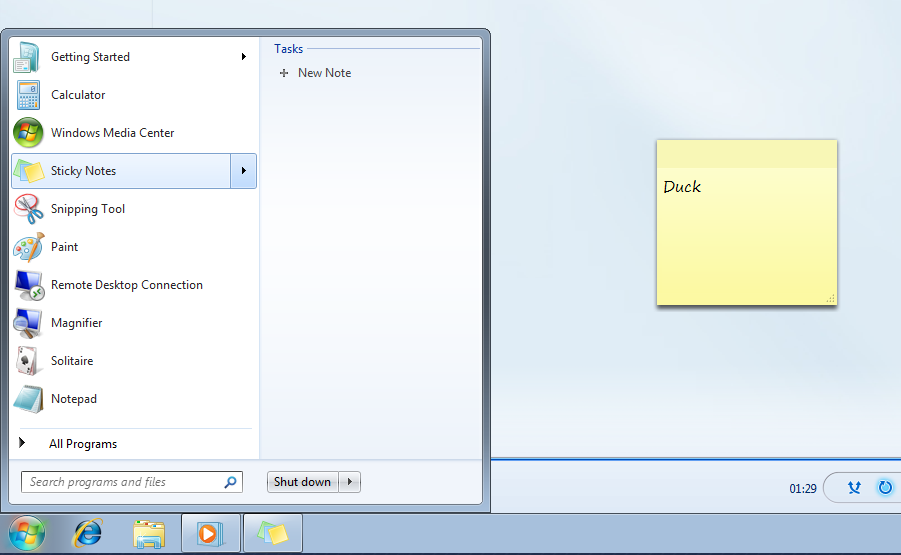Select Getting Started menu entry

click(x=134, y=57)
